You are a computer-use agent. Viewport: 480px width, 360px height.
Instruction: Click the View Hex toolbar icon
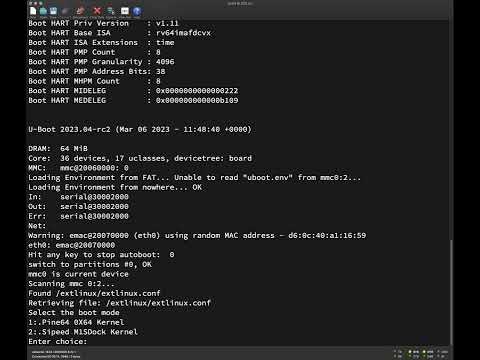[x=125, y=11]
